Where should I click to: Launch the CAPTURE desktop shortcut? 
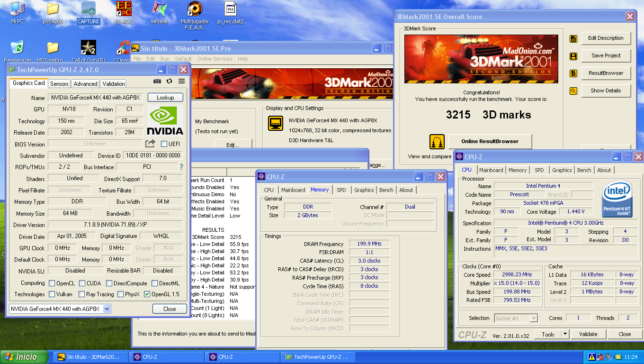88,13
